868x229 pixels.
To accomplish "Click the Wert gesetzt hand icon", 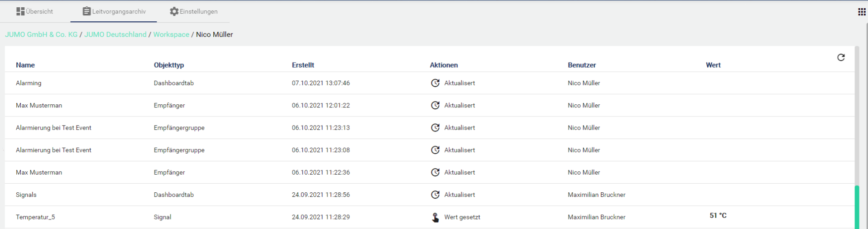I will point(435,217).
